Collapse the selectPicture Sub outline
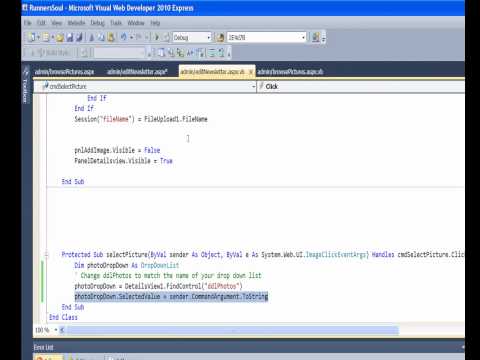This screenshot has height=360, width=480. coord(46,255)
